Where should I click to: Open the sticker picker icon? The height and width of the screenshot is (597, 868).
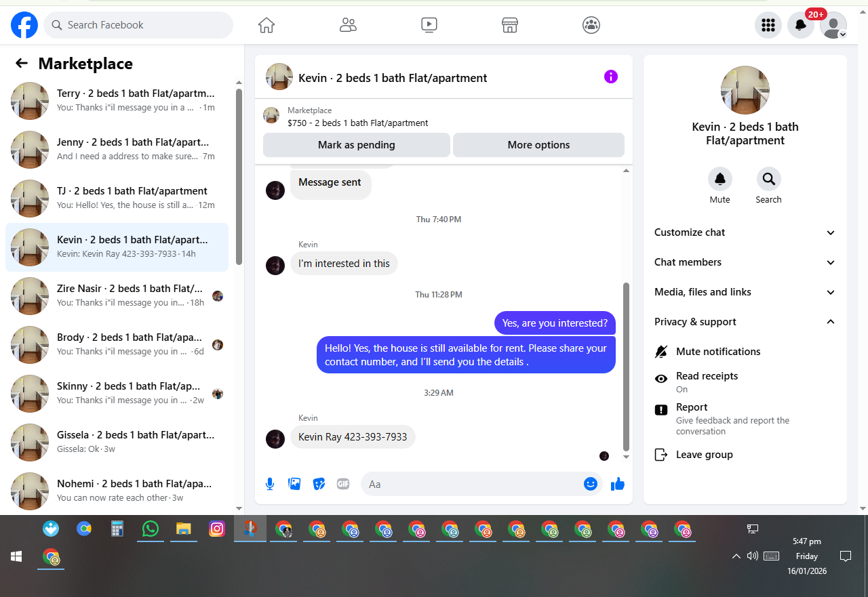[x=319, y=484]
